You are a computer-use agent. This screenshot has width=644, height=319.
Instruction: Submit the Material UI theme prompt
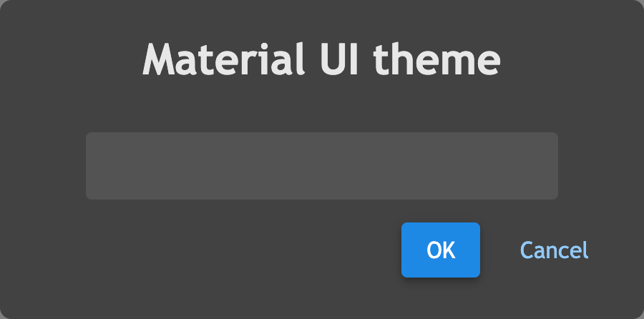tap(440, 250)
